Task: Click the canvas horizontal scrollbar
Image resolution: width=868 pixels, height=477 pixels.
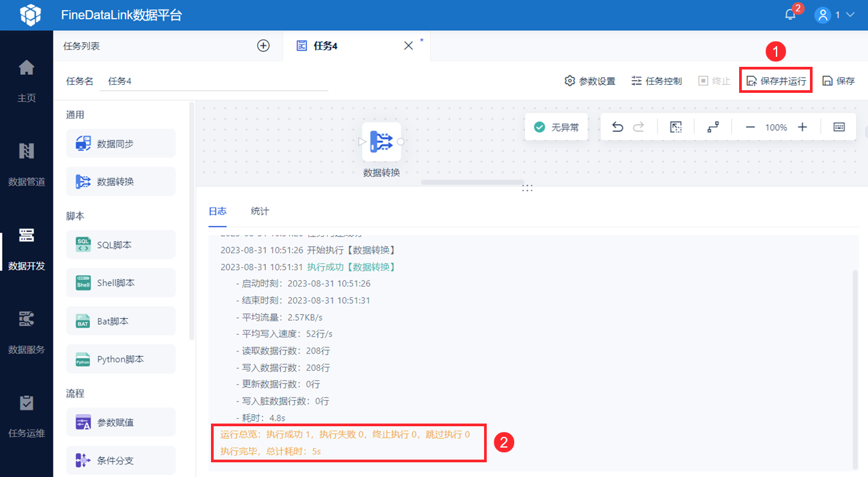Action: [x=472, y=182]
